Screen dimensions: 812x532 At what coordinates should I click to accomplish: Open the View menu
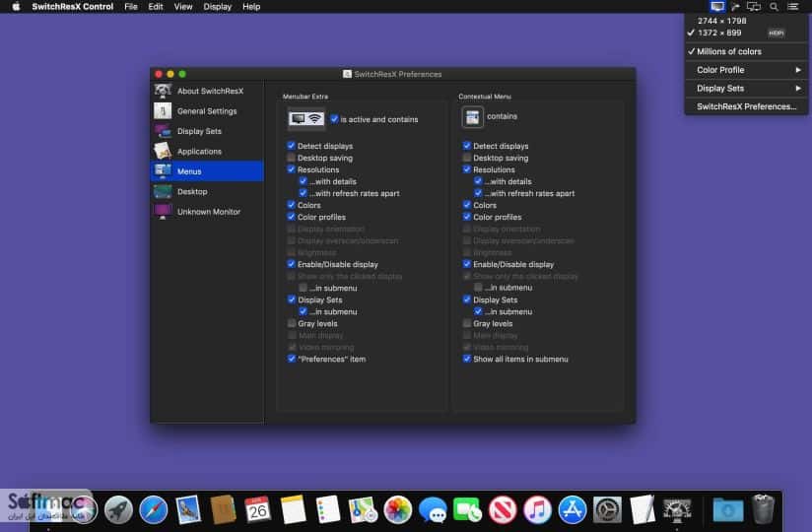(x=183, y=7)
